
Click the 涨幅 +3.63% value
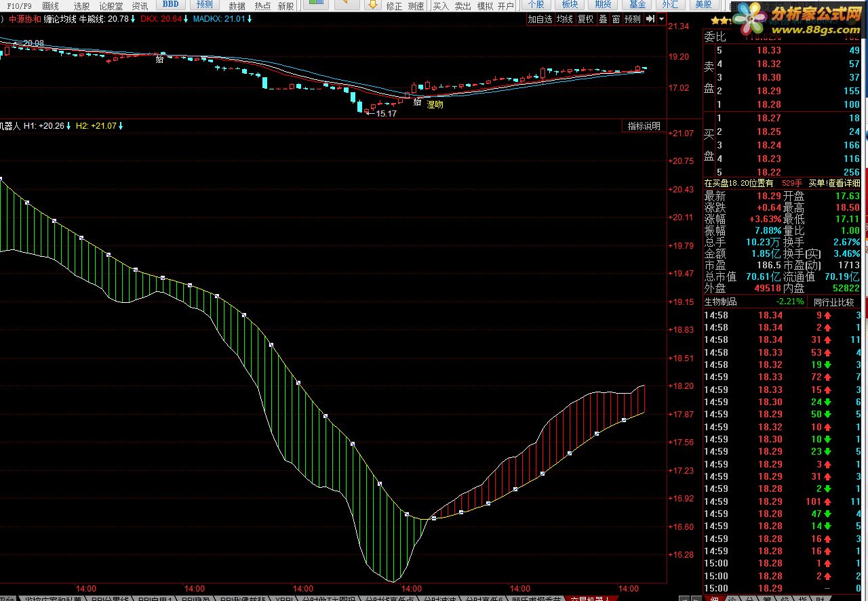pyautogui.click(x=764, y=220)
